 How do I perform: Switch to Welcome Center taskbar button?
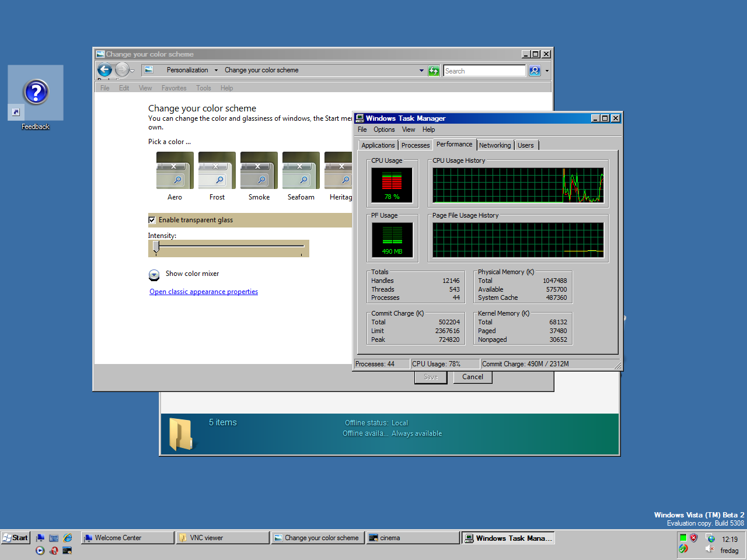(x=128, y=538)
